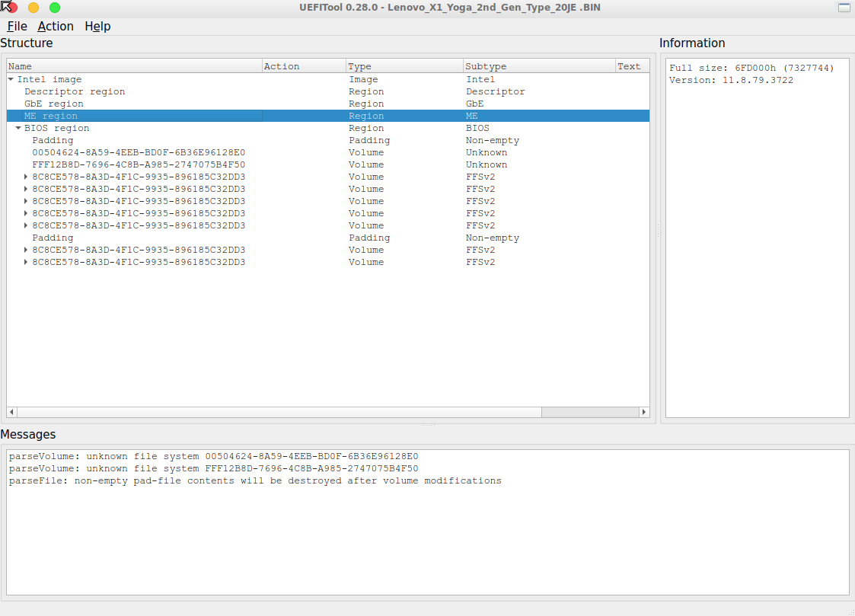Click the green maximize window button

(55, 8)
